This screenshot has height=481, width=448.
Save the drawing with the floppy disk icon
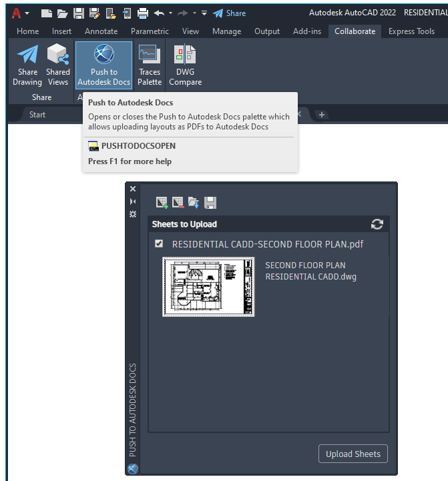coord(79,13)
